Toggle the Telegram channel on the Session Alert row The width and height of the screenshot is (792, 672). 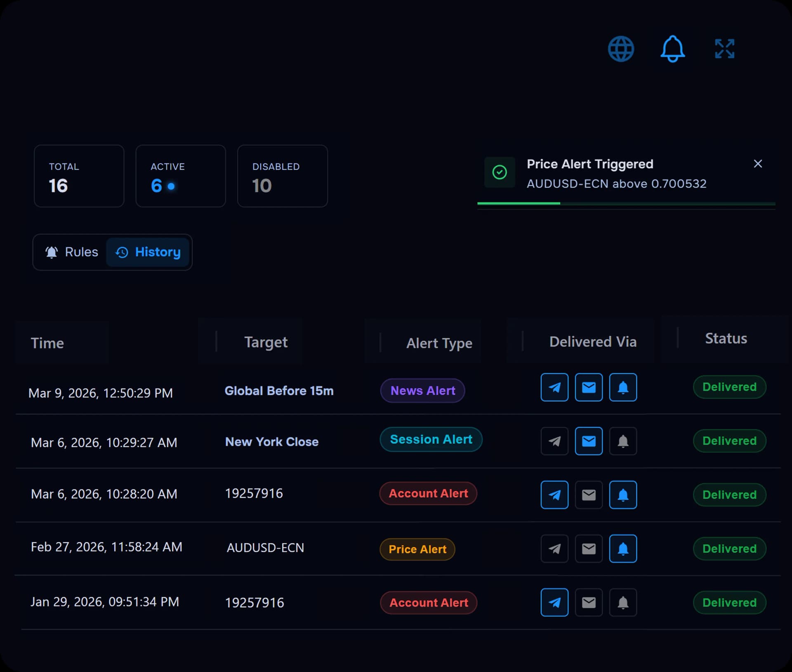[x=554, y=441]
